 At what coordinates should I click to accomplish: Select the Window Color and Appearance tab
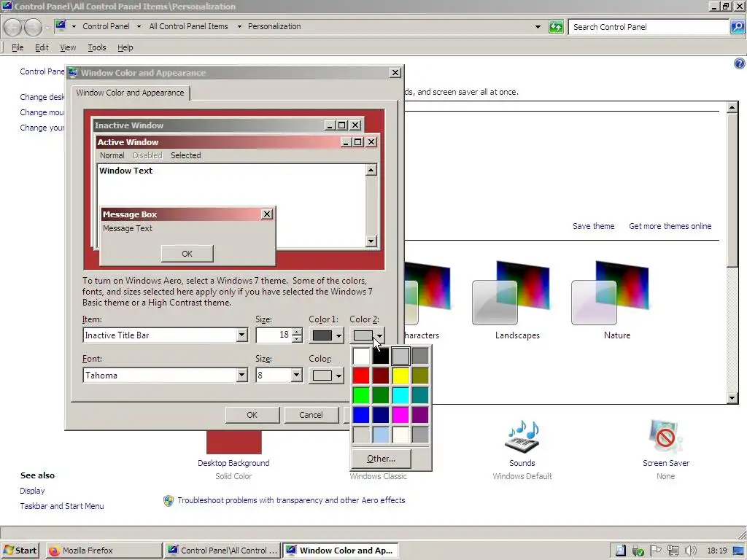point(130,93)
